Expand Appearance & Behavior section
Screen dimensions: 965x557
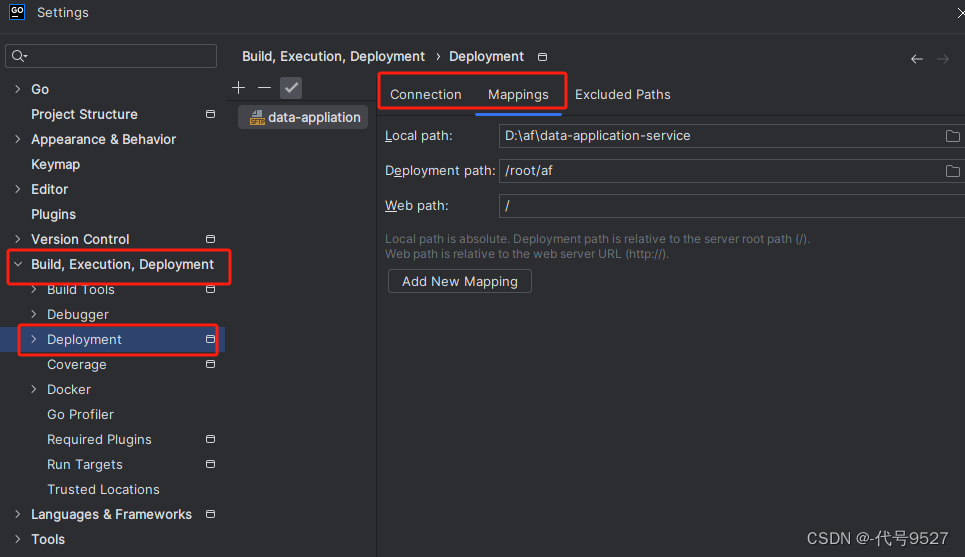point(18,139)
